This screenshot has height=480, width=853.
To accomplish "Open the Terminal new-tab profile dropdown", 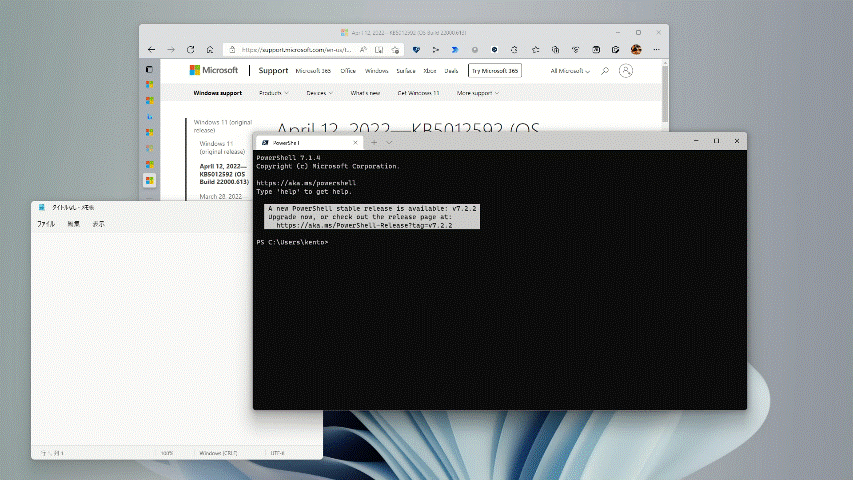I will pyautogui.click(x=389, y=142).
